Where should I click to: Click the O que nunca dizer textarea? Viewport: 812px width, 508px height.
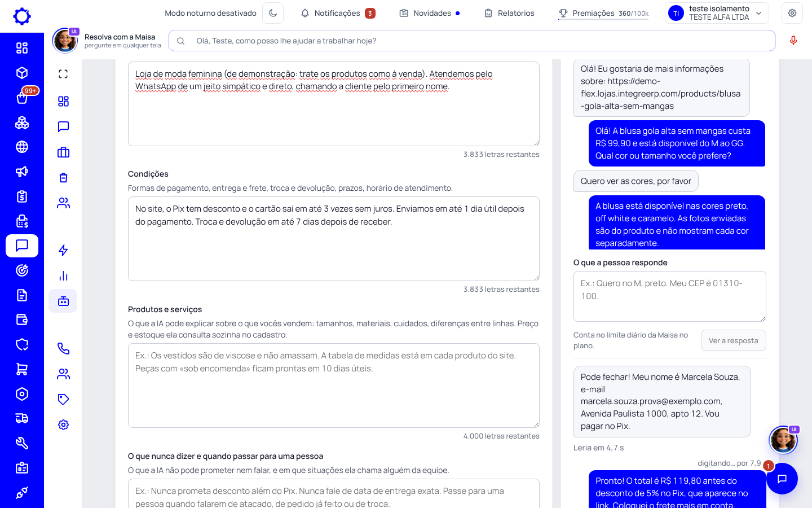pyautogui.click(x=334, y=494)
